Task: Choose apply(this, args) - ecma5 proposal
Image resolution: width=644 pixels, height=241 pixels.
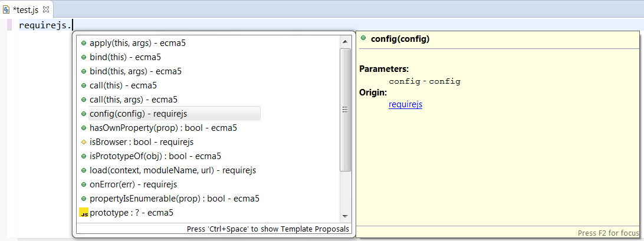Action: [x=137, y=42]
